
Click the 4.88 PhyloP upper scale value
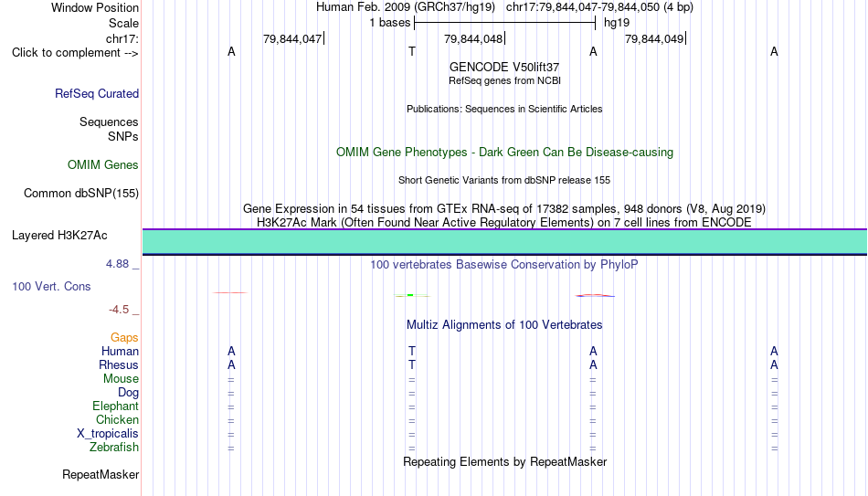pyautogui.click(x=117, y=264)
